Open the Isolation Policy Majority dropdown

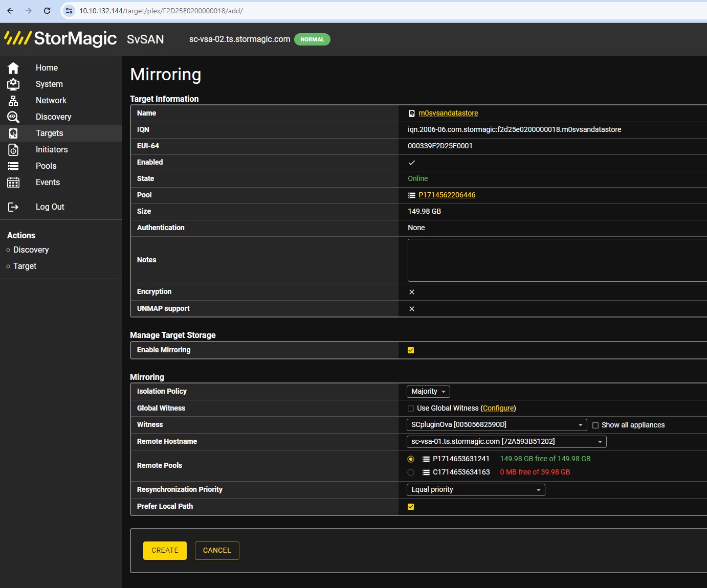(428, 392)
